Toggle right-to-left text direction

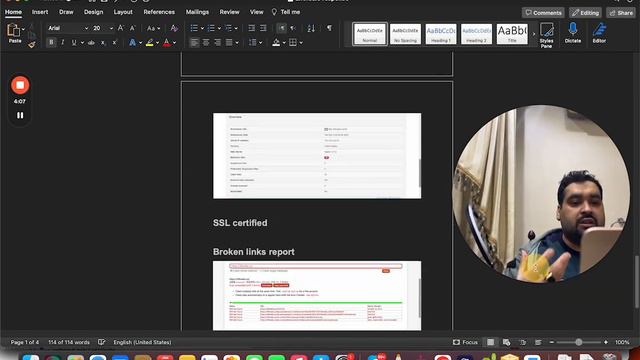tap(293, 28)
